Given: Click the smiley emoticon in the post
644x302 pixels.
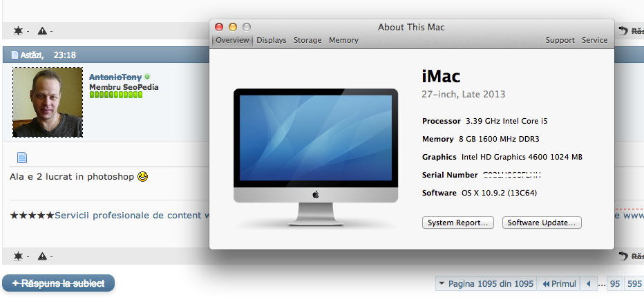Looking at the screenshot, I should point(142,177).
